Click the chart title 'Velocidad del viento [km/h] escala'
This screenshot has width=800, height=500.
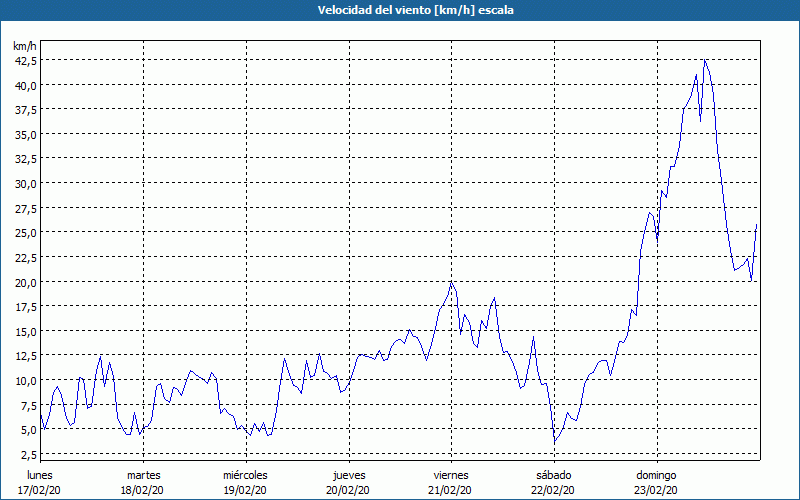pos(415,10)
